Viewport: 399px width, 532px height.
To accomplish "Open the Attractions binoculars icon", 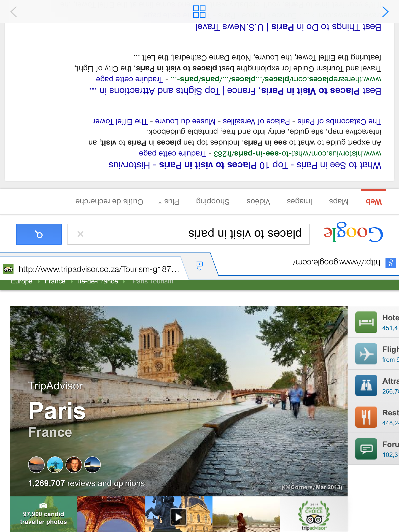I will click(366, 385).
